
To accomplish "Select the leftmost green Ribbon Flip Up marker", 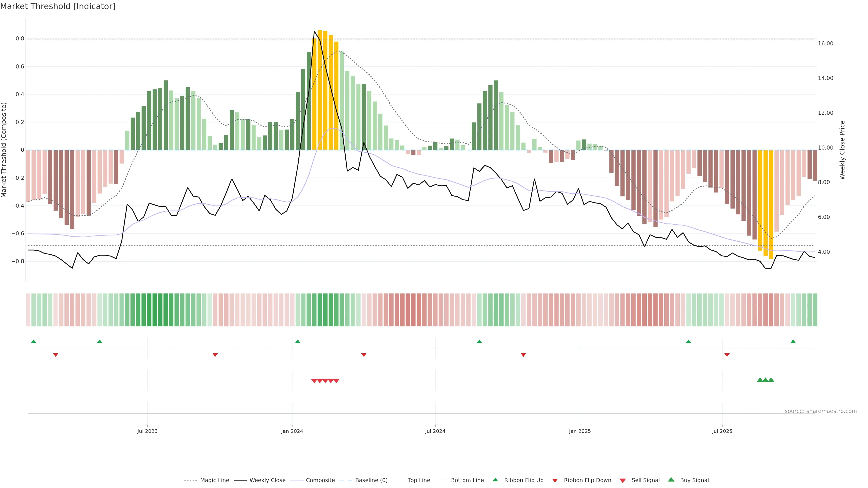I will click(33, 342).
